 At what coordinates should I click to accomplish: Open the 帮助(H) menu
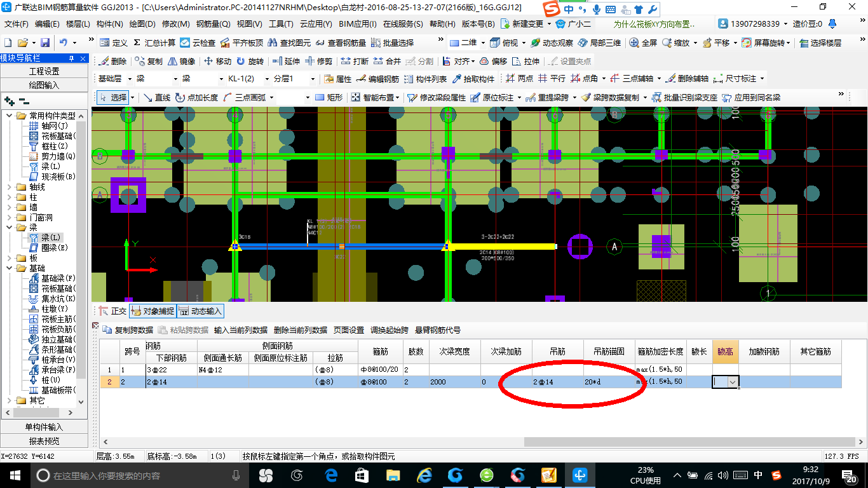442,24
